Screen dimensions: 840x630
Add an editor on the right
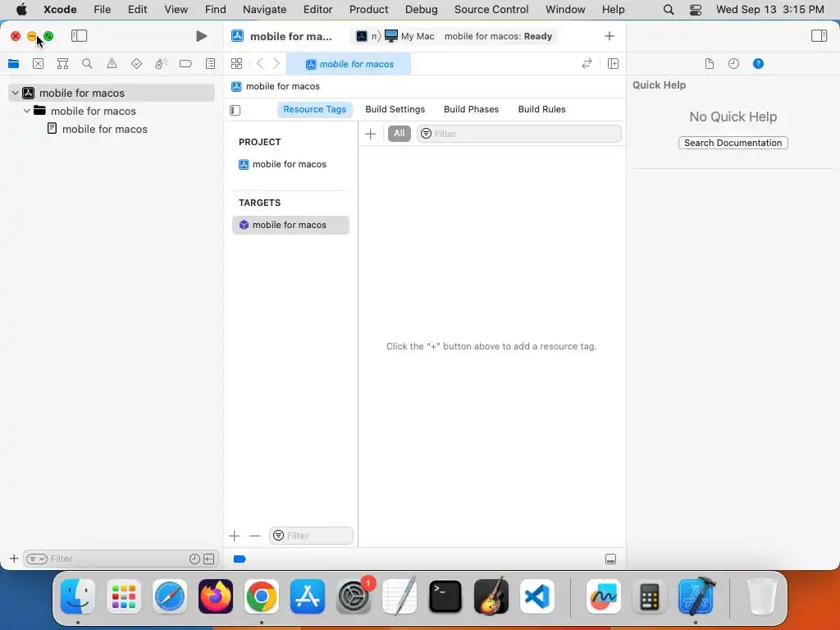[614, 64]
